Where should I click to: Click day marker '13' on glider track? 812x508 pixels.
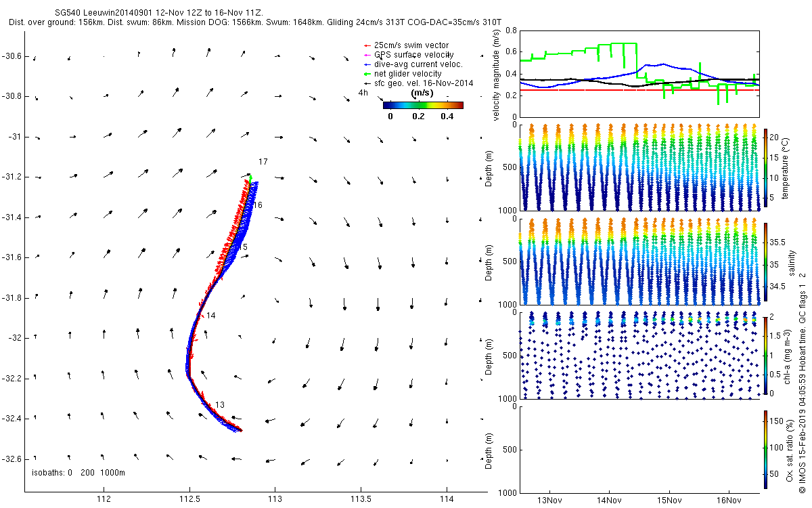220,404
